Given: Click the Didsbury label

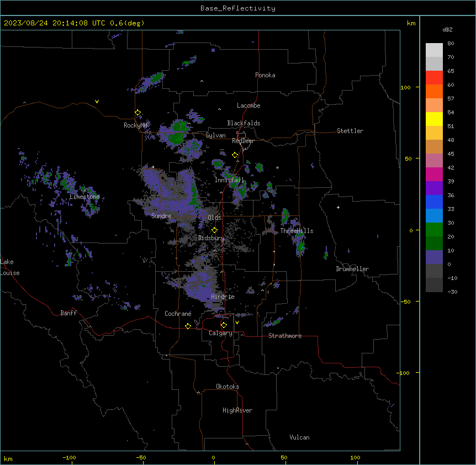Looking at the screenshot, I should [x=211, y=238].
